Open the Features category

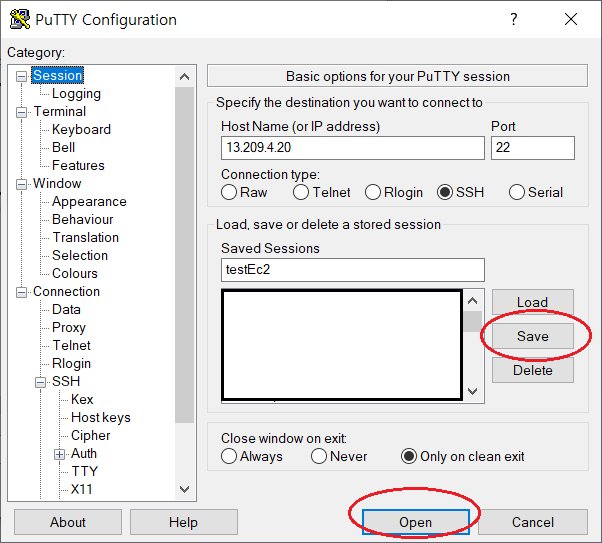(x=78, y=166)
